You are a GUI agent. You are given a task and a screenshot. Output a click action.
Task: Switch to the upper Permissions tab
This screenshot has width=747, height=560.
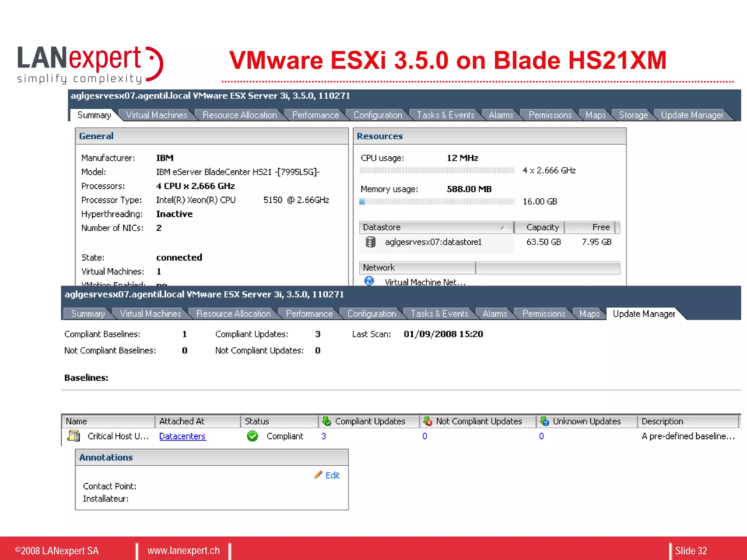coord(550,115)
